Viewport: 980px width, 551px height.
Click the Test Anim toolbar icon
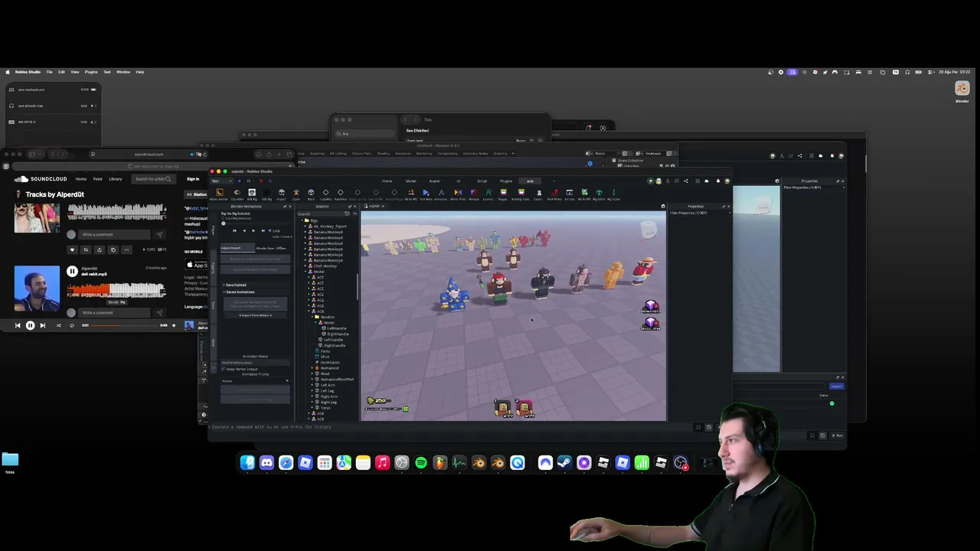[x=426, y=193]
